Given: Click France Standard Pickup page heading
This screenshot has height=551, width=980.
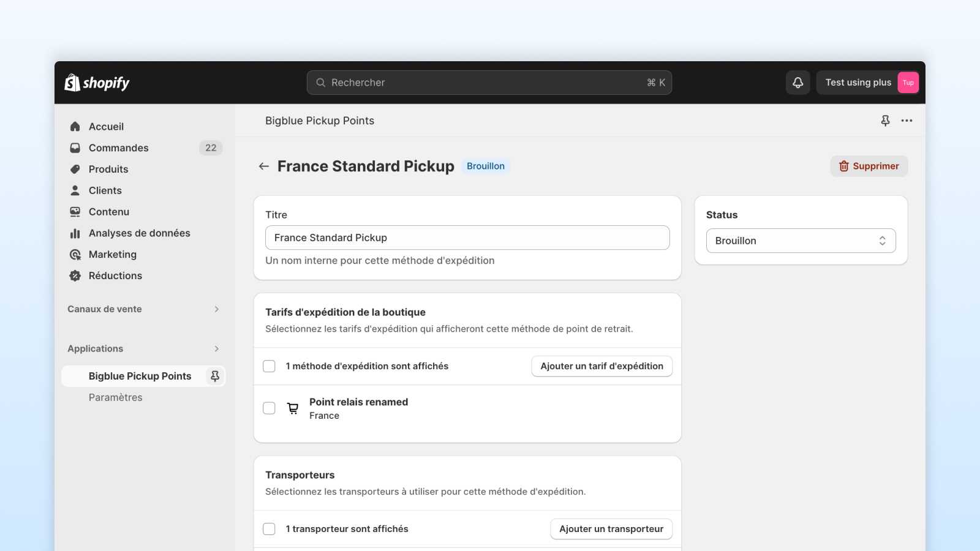Looking at the screenshot, I should coord(366,167).
